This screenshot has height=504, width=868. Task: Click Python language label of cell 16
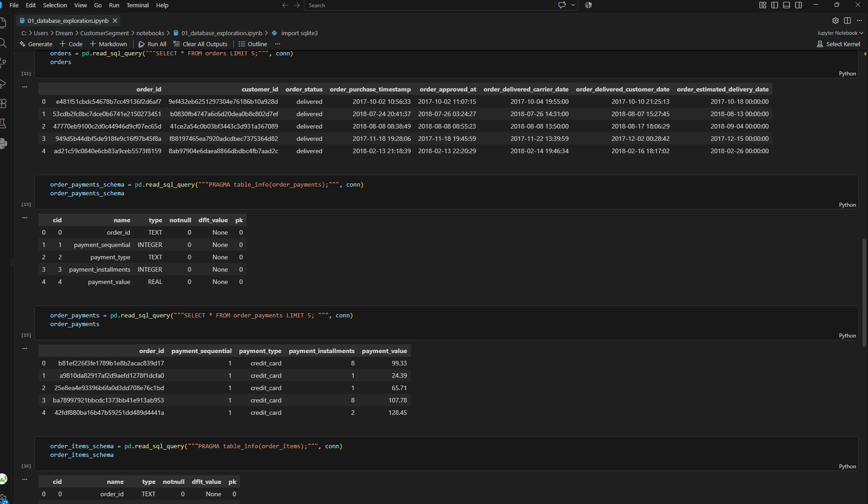[x=847, y=466]
